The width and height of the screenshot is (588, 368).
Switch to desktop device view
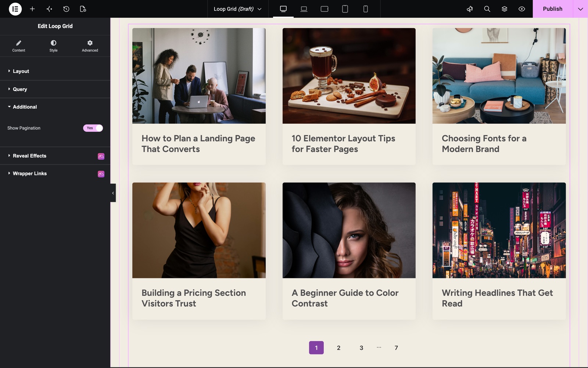click(x=283, y=9)
